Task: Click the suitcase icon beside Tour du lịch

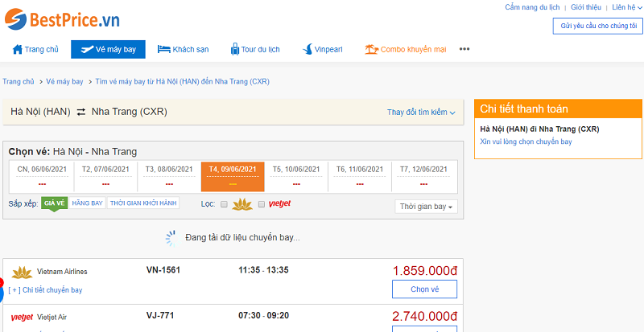Action: pos(235,49)
